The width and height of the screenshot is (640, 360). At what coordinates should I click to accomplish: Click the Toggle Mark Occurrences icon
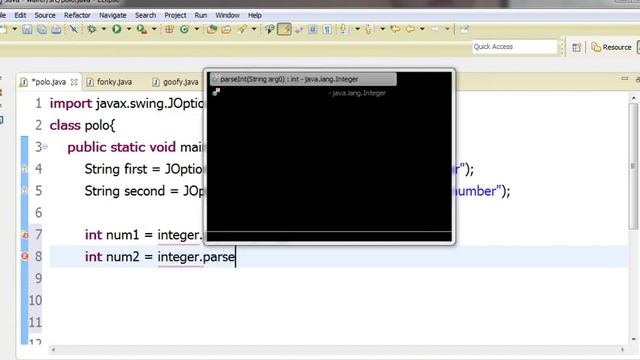pos(269,29)
